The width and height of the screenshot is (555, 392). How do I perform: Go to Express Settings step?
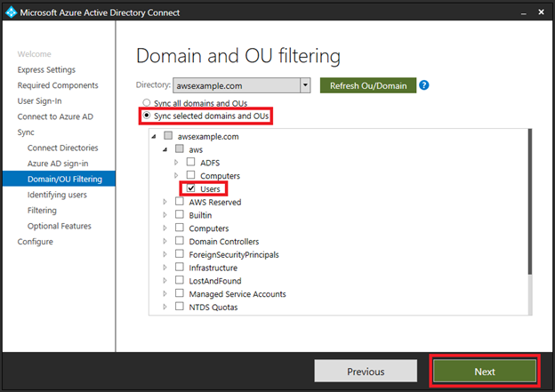click(46, 69)
